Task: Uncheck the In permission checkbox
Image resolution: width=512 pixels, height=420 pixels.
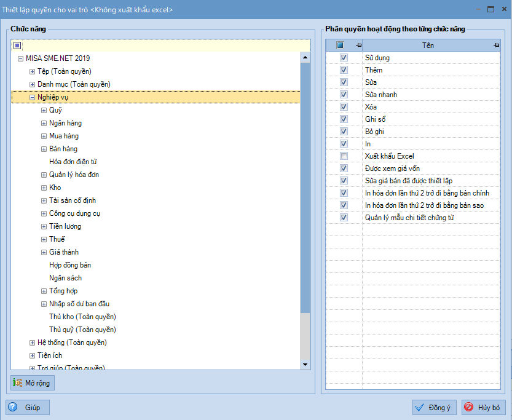Action: (x=344, y=144)
